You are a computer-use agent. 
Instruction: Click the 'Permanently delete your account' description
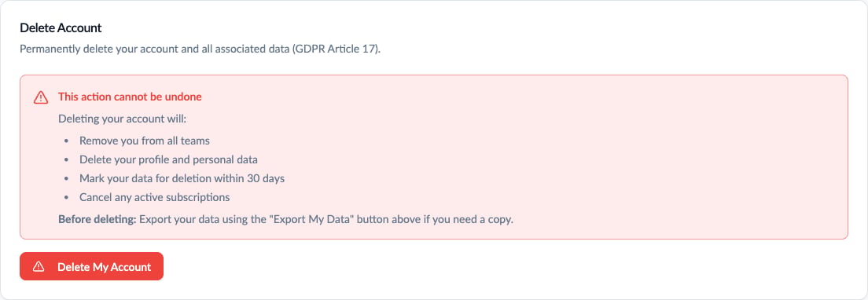pos(200,49)
